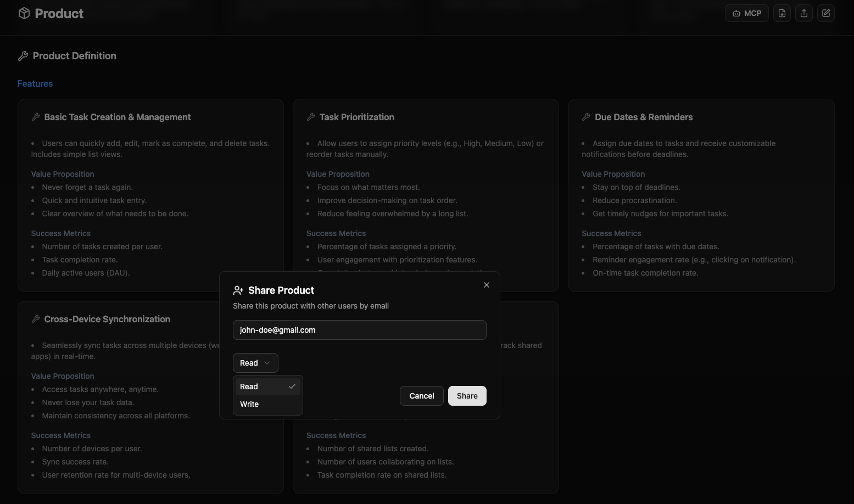Click the export/share arrow icon top right

pos(803,13)
